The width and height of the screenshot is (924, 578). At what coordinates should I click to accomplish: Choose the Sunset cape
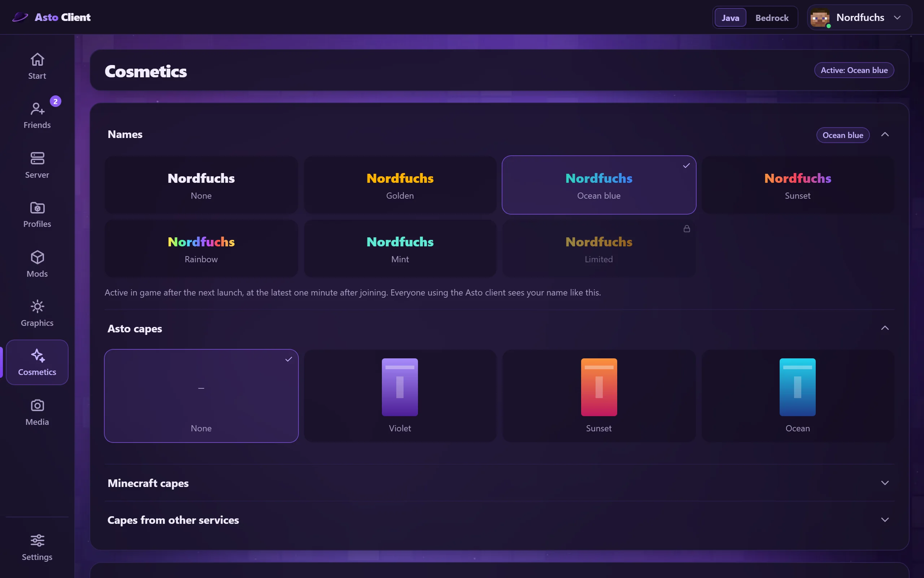click(x=599, y=396)
